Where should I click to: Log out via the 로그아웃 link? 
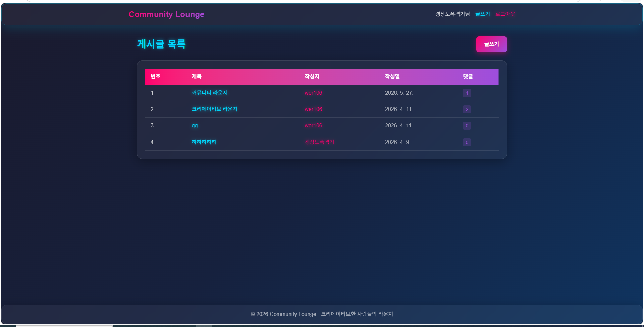click(x=505, y=14)
